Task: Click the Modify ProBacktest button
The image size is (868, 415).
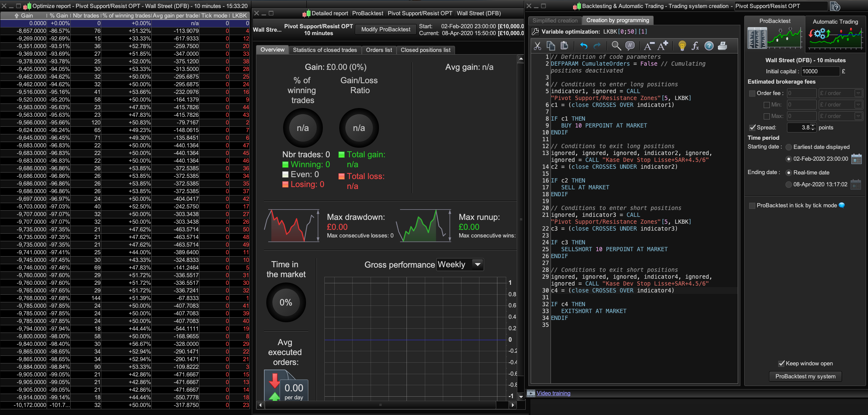Action: 385,29
